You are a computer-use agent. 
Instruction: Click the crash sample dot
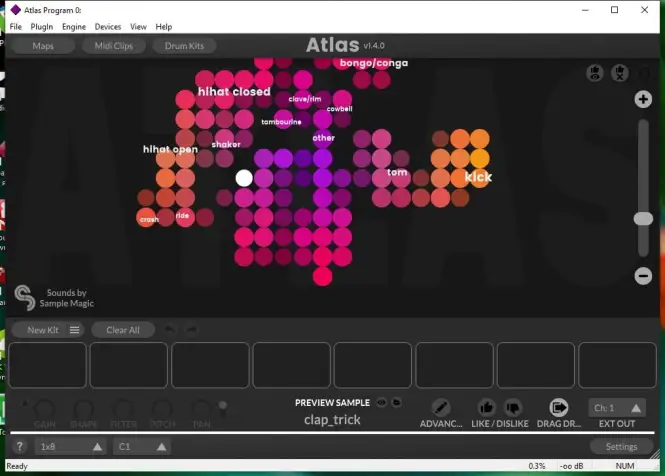click(x=146, y=217)
